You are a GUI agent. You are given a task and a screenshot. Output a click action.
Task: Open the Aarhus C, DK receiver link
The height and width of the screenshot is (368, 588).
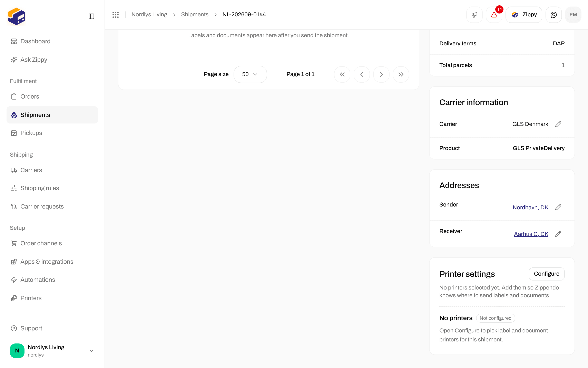[x=531, y=234]
